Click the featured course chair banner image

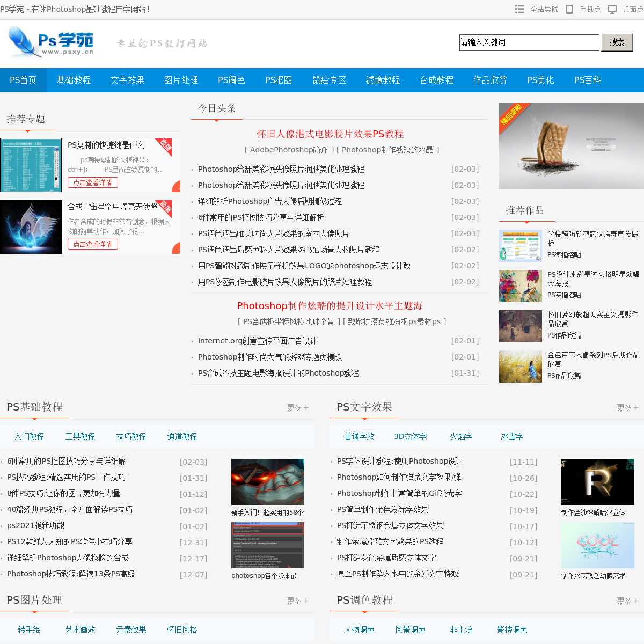coord(571,146)
